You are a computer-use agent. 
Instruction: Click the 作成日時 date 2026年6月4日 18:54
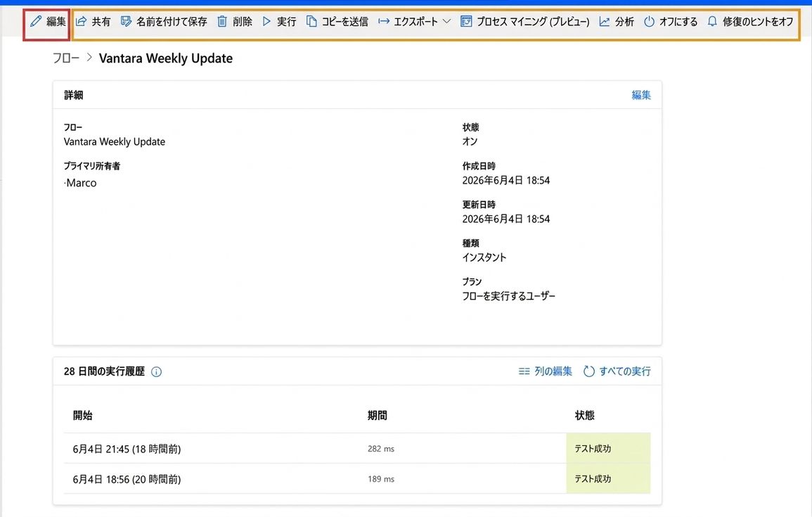tap(506, 180)
